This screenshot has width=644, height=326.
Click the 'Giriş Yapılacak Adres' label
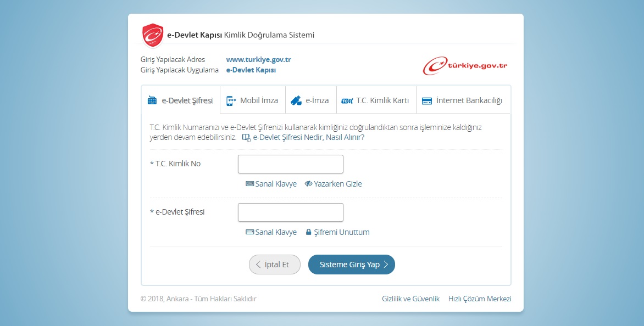pyautogui.click(x=173, y=59)
